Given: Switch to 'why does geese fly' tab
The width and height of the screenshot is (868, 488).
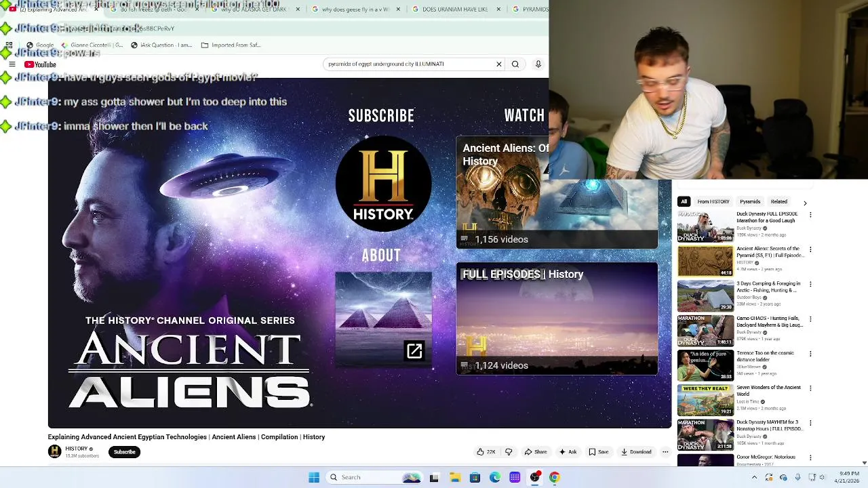Looking at the screenshot, I should pyautogui.click(x=355, y=9).
